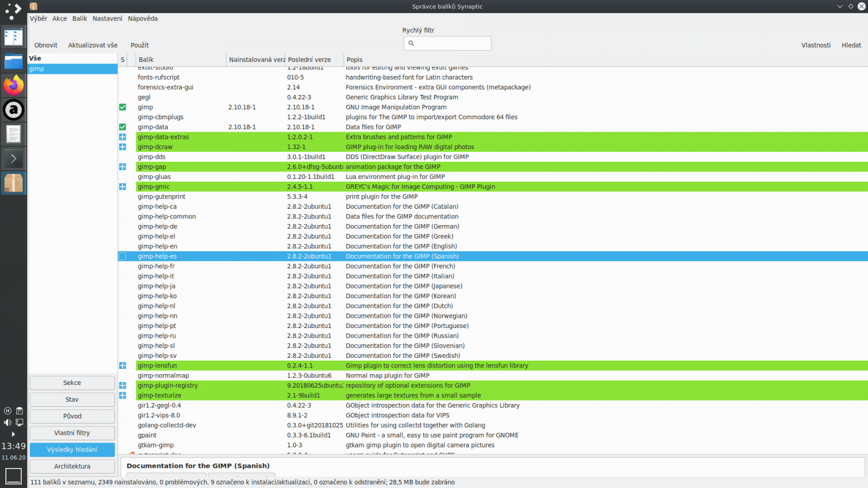The width and height of the screenshot is (868, 488).
Task: Open the clipboard icon near the clock
Action: [x=20, y=410]
